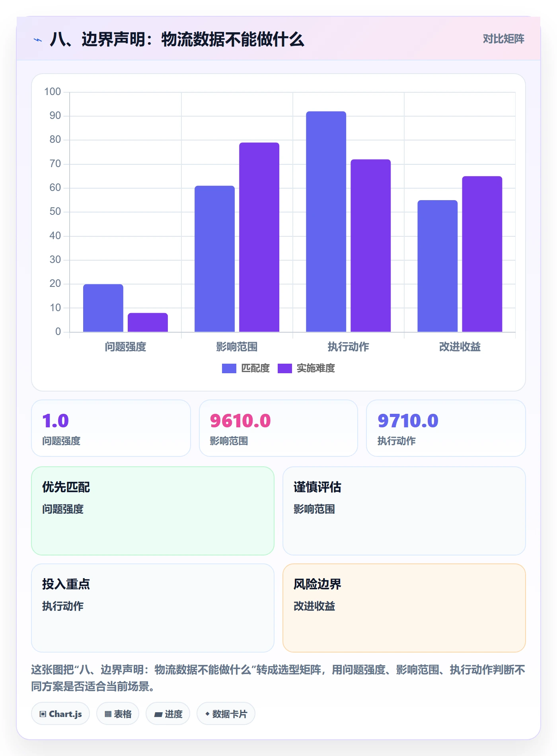Click the 匹配度 bar for 改进收益

(437, 266)
